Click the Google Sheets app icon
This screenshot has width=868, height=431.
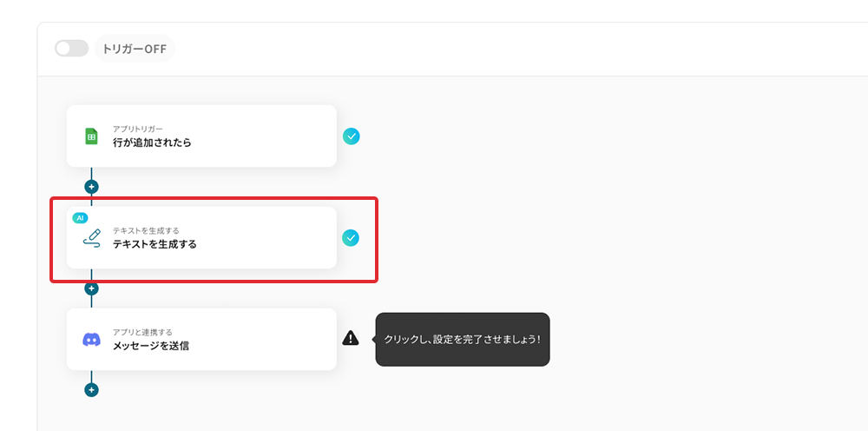(91, 136)
